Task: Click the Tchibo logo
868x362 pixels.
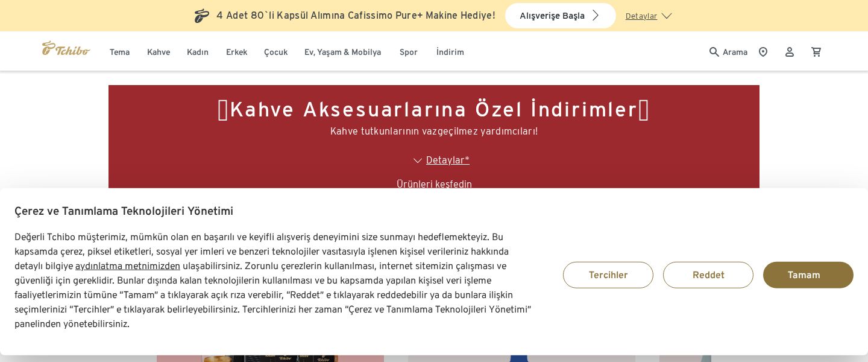Action: click(x=66, y=48)
